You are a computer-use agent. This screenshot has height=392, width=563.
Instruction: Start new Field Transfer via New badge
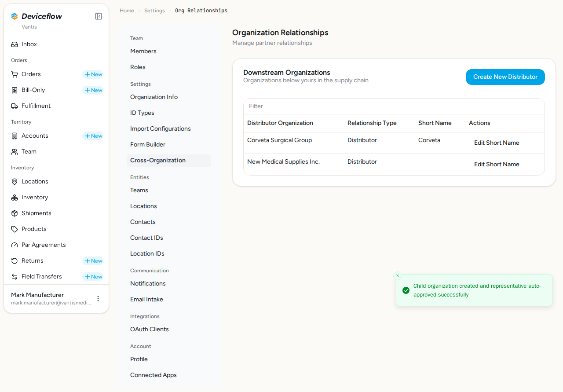pos(93,277)
